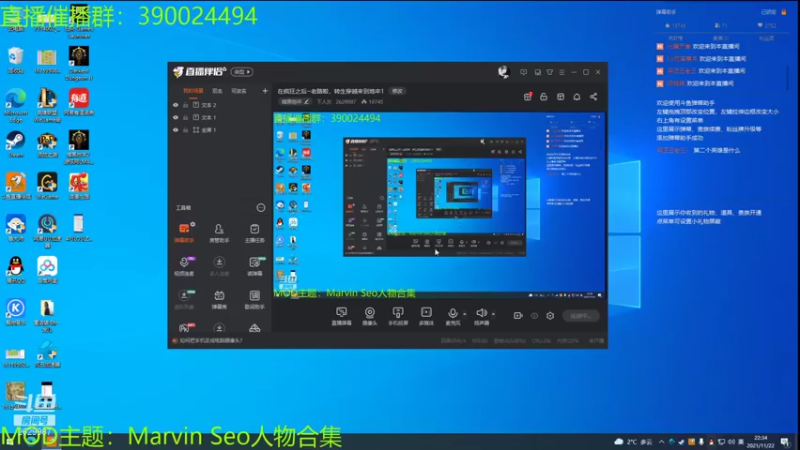Add a camera (摄像头) source
The height and width of the screenshot is (450, 800).
[x=369, y=316]
